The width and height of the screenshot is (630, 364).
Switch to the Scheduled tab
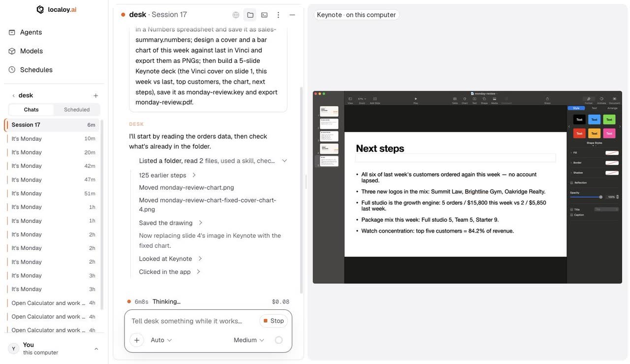(77, 110)
